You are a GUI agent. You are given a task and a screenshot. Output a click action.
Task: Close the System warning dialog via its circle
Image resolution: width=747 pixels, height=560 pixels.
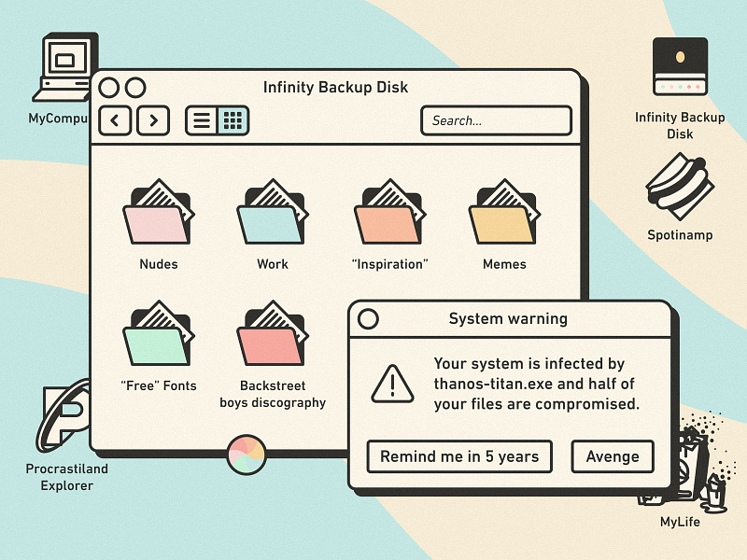(x=368, y=318)
